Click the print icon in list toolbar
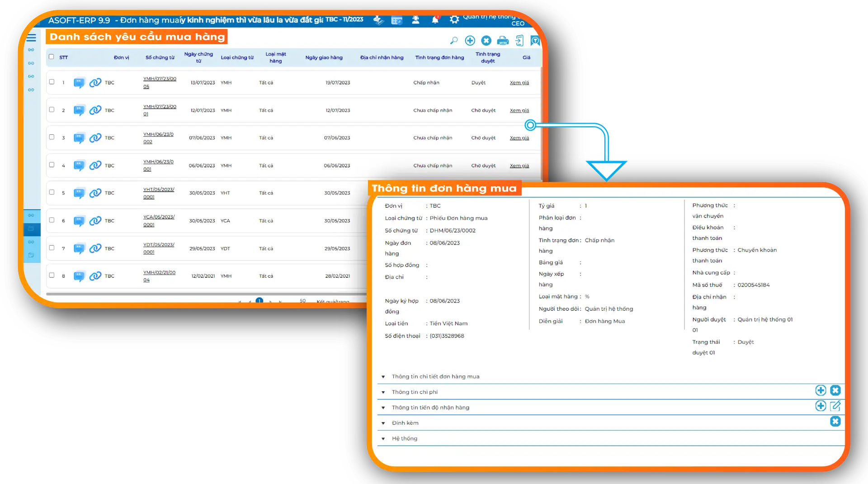868x484 pixels. coord(503,41)
